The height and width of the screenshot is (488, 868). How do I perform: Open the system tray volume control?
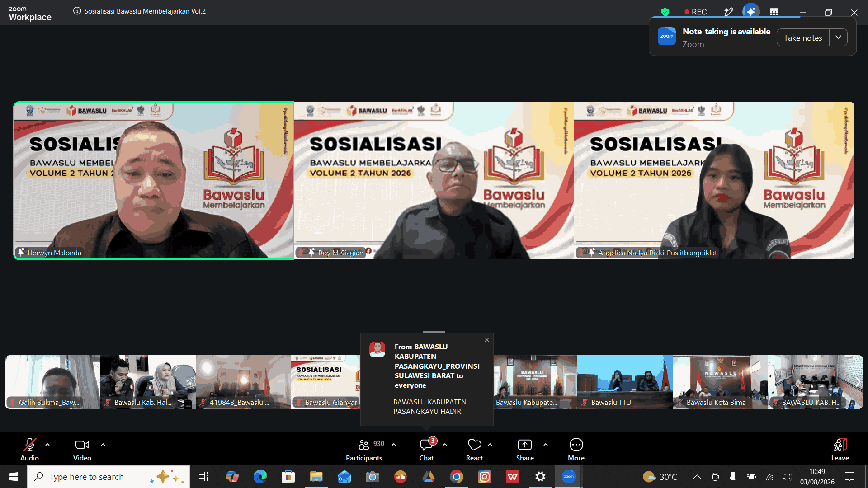click(x=787, y=477)
